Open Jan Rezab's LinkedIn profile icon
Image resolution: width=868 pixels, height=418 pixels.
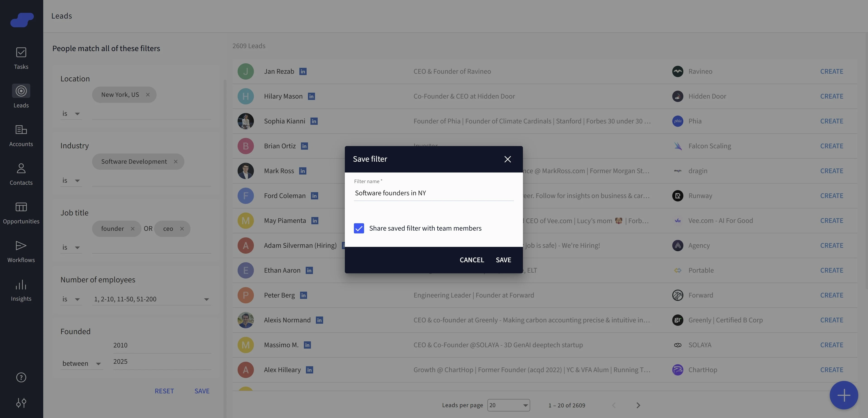[303, 71]
